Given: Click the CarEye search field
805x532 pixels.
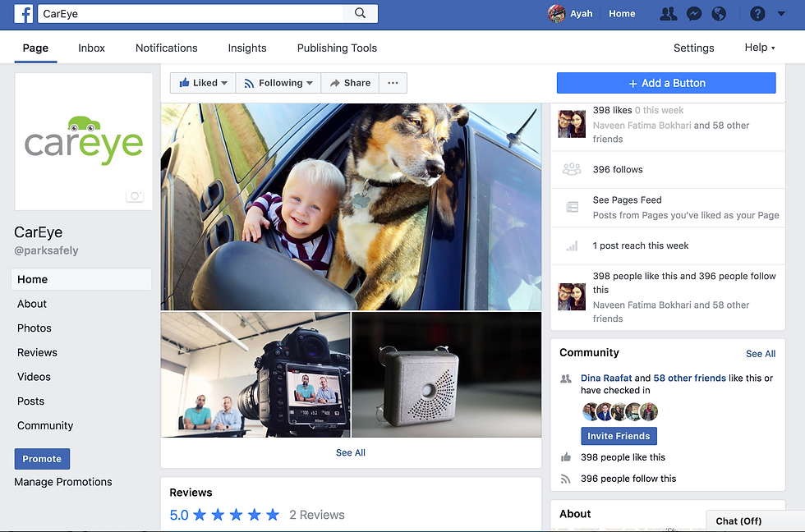Looking at the screenshot, I should coord(191,14).
